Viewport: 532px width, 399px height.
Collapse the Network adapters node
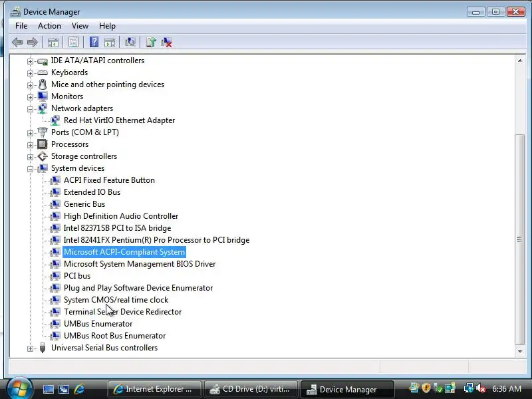point(30,109)
